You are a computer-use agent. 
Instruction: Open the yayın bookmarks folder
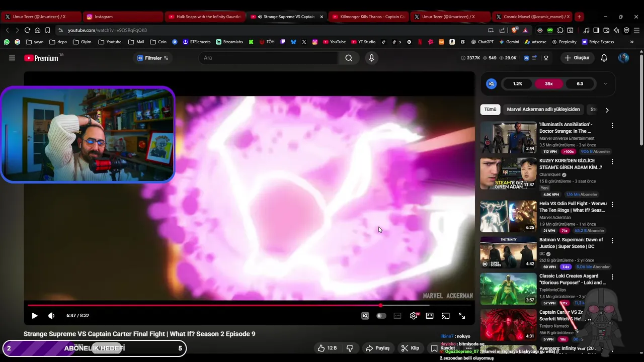point(35,42)
